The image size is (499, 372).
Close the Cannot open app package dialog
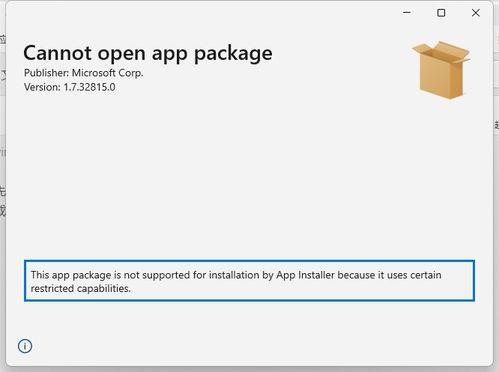tap(476, 13)
